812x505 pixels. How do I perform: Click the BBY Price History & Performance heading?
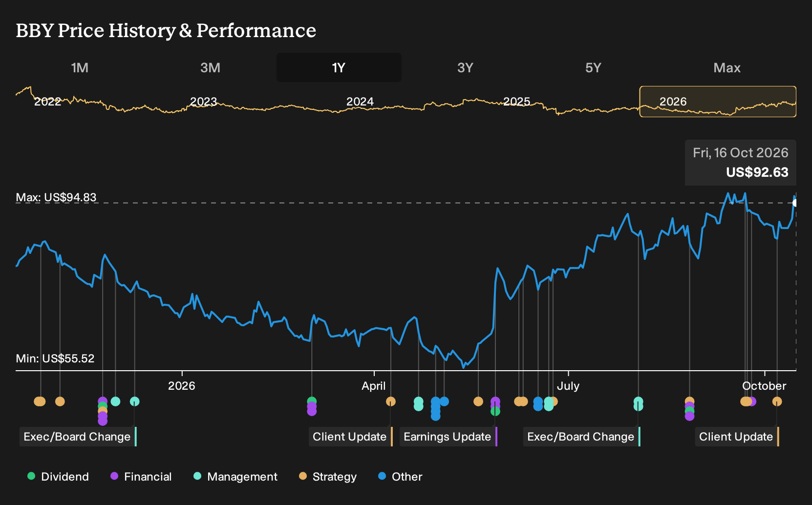point(166,30)
